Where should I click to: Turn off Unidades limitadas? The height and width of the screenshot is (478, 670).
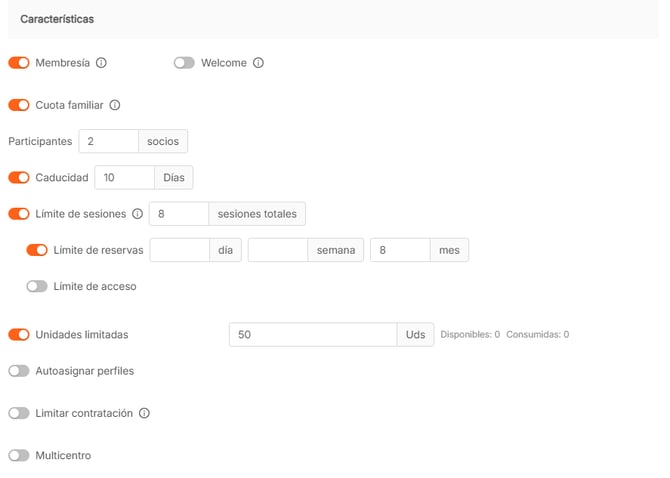tap(19, 335)
